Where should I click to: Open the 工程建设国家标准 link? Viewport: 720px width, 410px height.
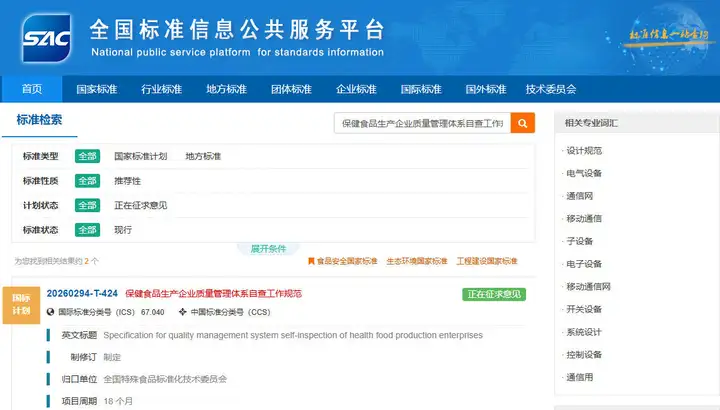pos(487,261)
